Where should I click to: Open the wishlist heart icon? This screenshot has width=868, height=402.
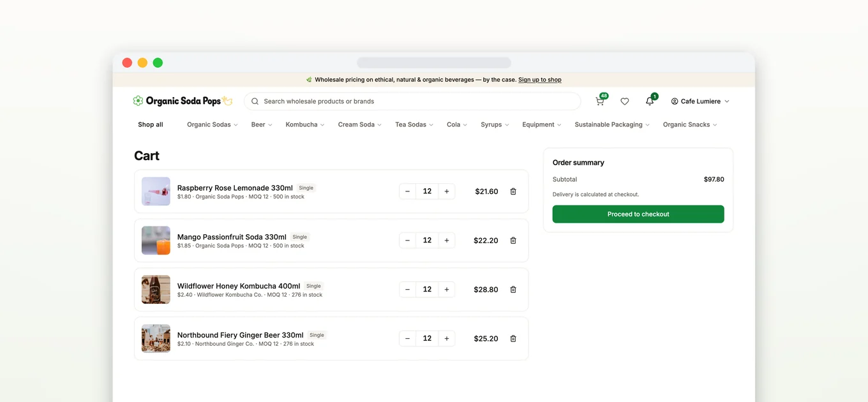click(625, 101)
